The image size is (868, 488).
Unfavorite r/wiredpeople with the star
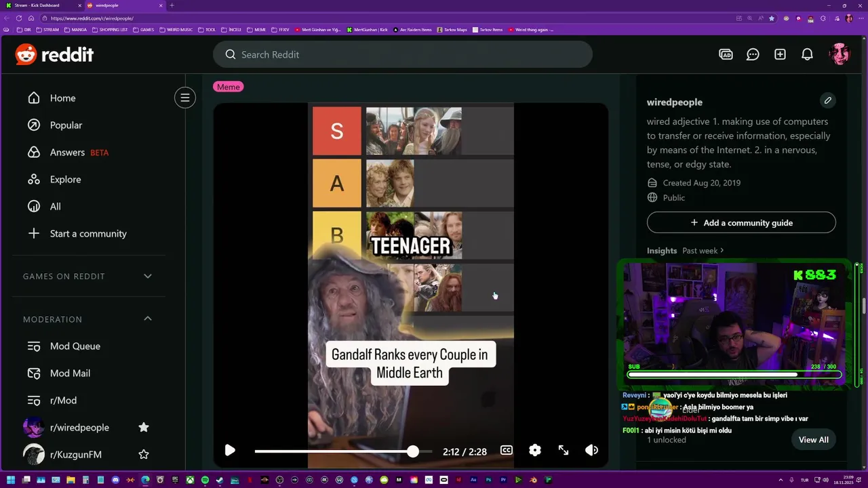144,427
